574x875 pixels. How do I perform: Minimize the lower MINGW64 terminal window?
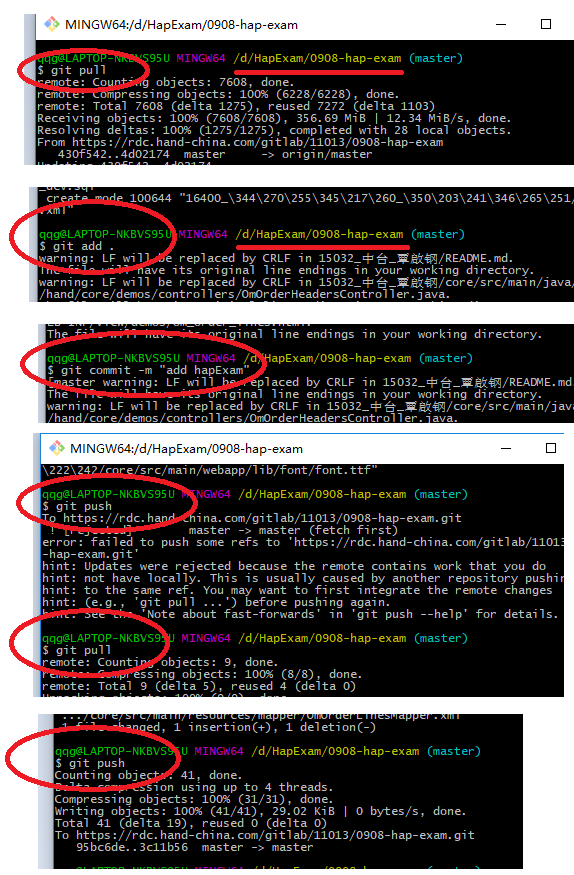coord(506,448)
